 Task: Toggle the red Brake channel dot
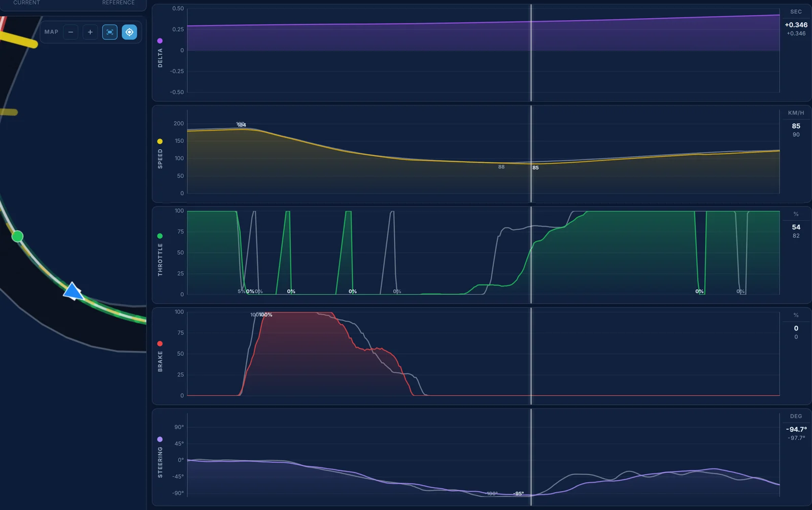pyautogui.click(x=160, y=344)
